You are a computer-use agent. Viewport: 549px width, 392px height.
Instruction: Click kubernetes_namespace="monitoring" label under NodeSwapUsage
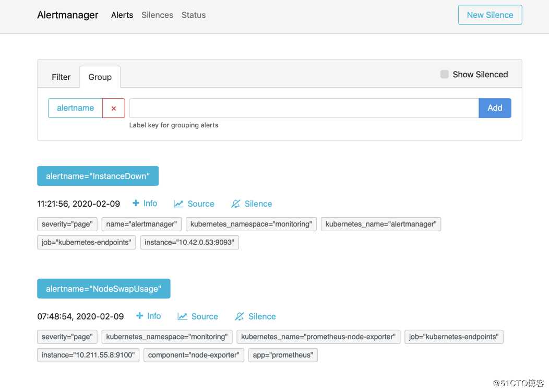166,337
